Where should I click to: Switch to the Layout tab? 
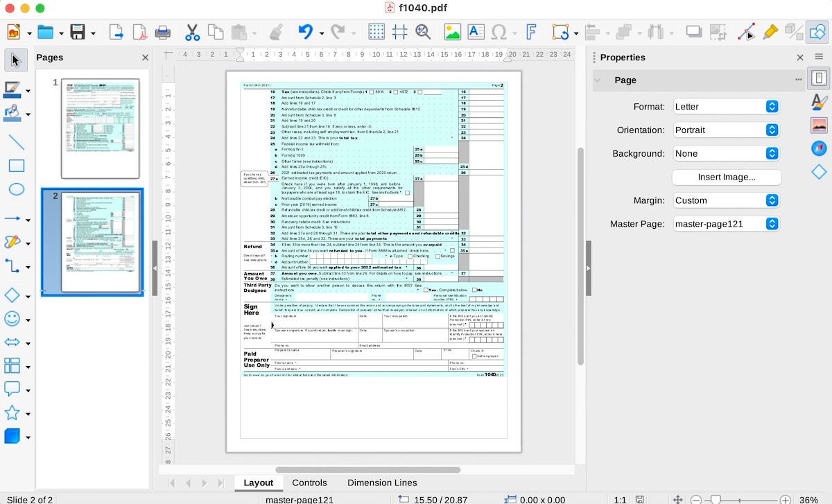click(x=259, y=483)
